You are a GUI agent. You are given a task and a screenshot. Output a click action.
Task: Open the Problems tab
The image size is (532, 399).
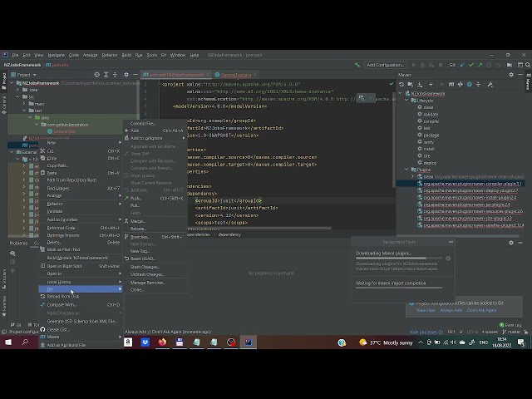[18, 243]
